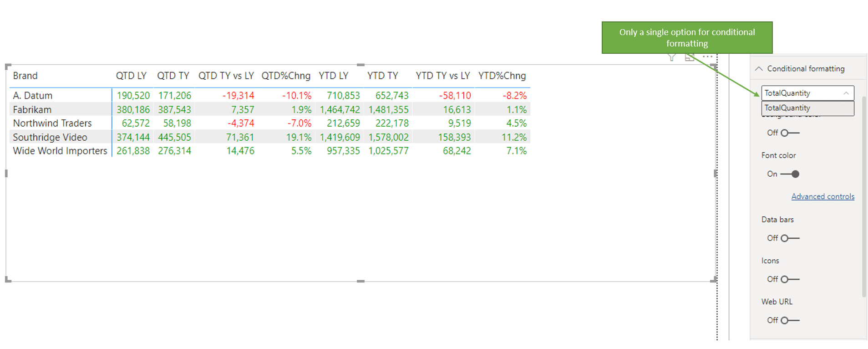868x349 pixels.
Task: Enable the Web URL toggle
Action: (x=790, y=321)
